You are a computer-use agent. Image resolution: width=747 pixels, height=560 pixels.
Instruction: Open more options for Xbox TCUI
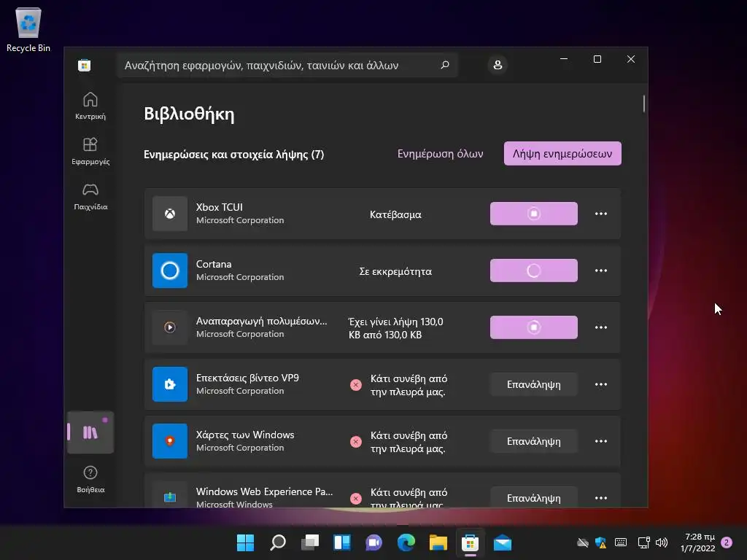[601, 214]
